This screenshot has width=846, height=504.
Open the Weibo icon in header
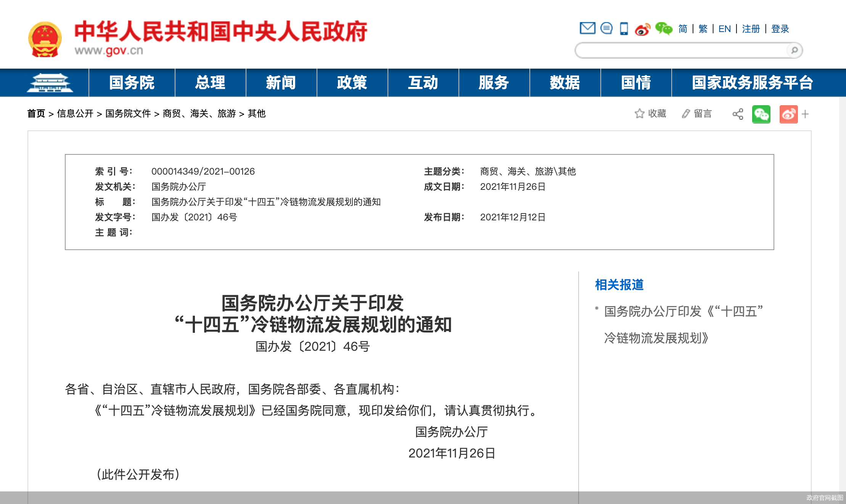click(x=642, y=28)
